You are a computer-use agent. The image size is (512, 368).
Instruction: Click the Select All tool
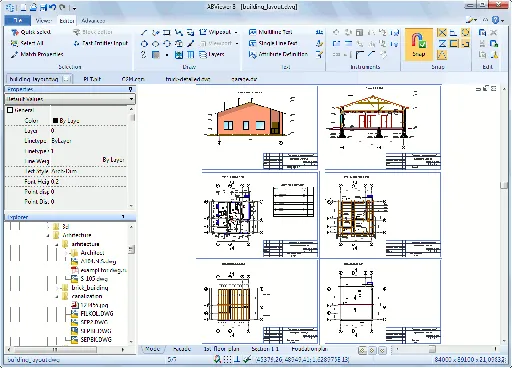(27, 43)
